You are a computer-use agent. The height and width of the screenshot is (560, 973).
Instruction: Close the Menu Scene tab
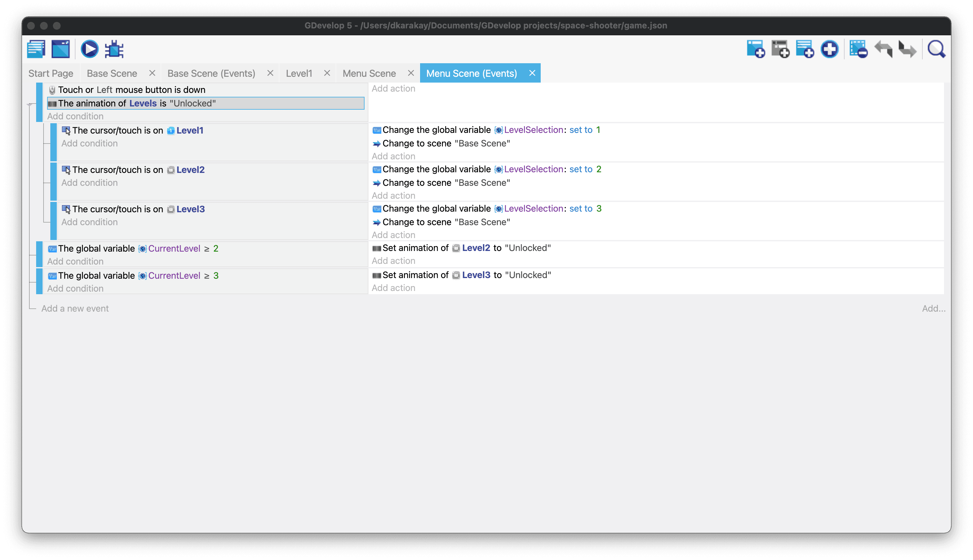[x=411, y=73]
